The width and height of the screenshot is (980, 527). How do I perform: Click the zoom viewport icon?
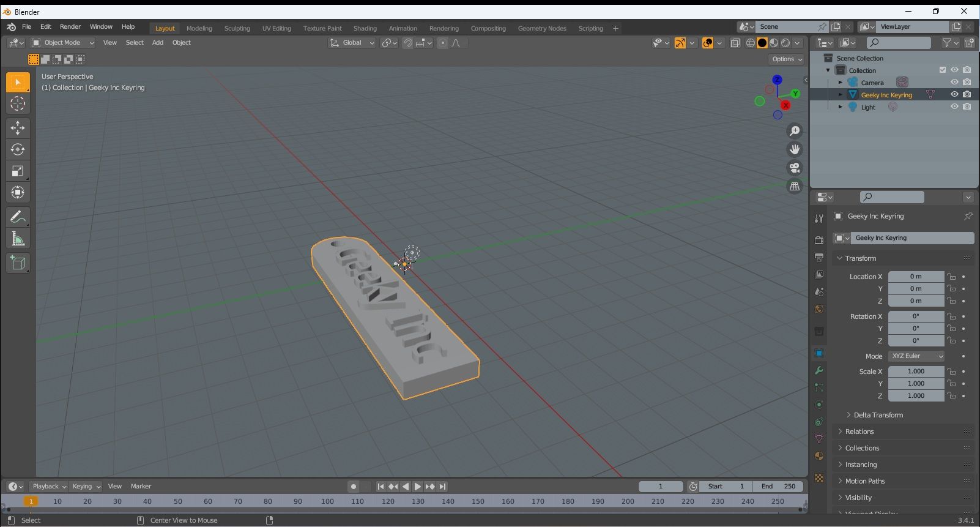(x=795, y=131)
